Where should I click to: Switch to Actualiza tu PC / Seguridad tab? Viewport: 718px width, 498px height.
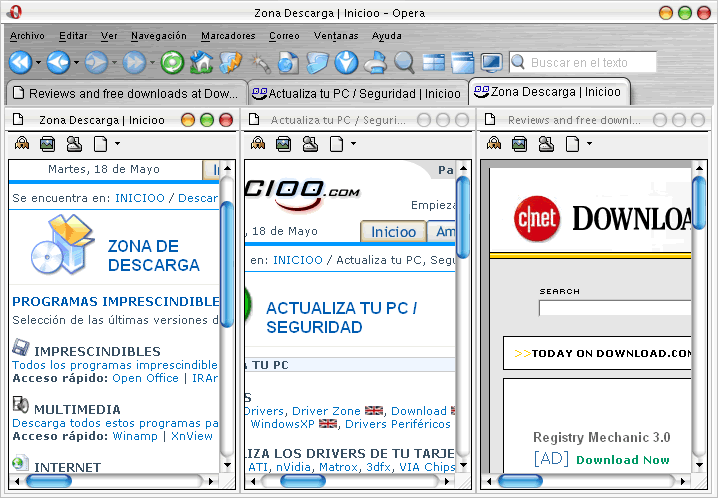pos(358,93)
